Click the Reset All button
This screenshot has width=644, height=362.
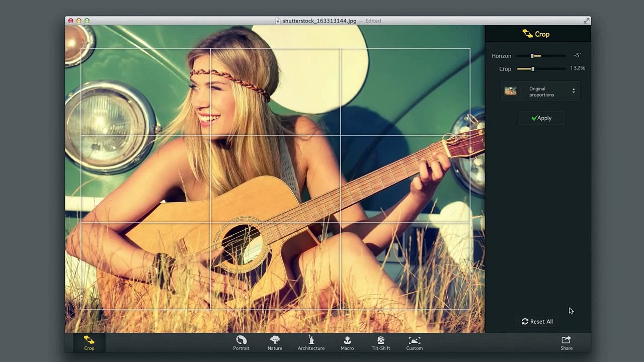point(537,321)
